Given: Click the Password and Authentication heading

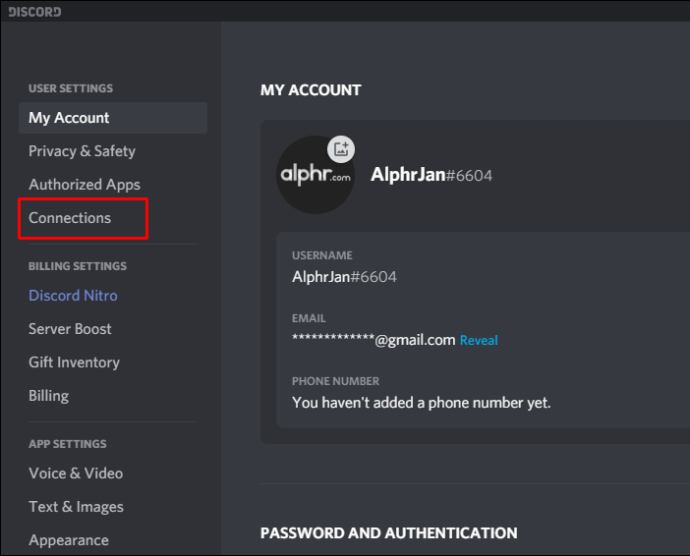Looking at the screenshot, I should pos(389,533).
